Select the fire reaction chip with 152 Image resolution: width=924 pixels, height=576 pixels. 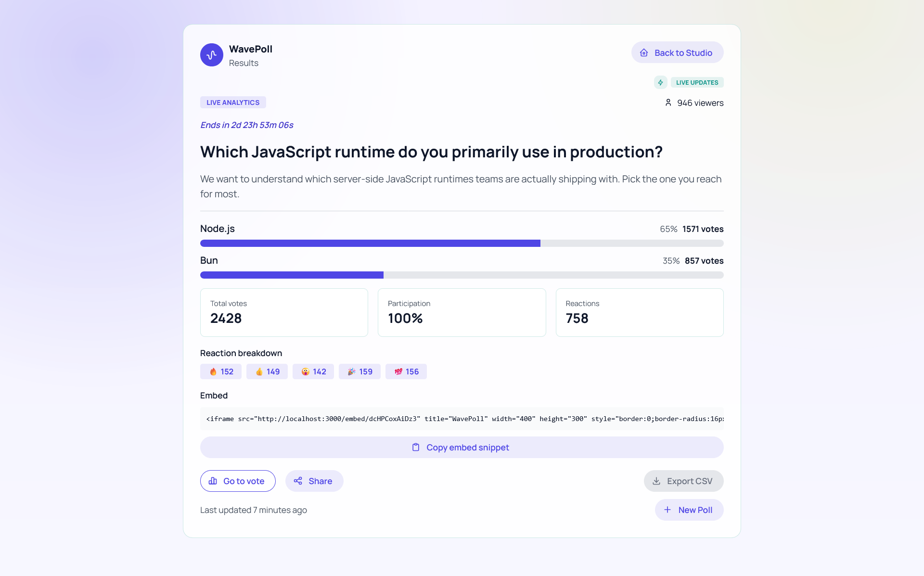coord(221,371)
